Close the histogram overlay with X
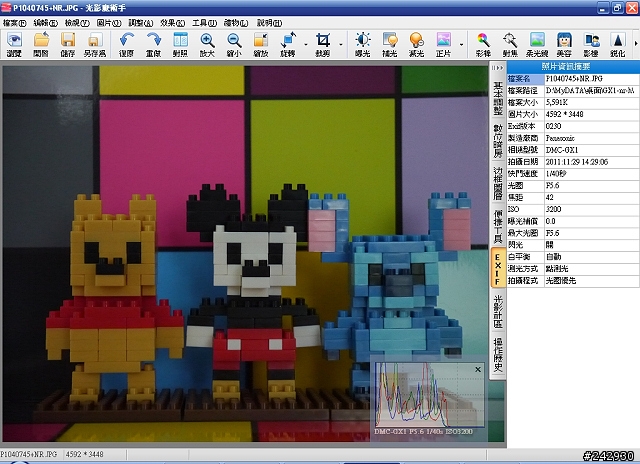This screenshot has height=464, width=640. 478,369
